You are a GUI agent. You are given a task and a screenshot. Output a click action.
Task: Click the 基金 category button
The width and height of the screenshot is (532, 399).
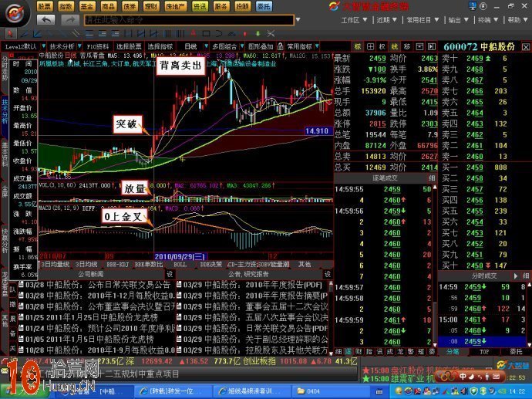click(x=87, y=6)
